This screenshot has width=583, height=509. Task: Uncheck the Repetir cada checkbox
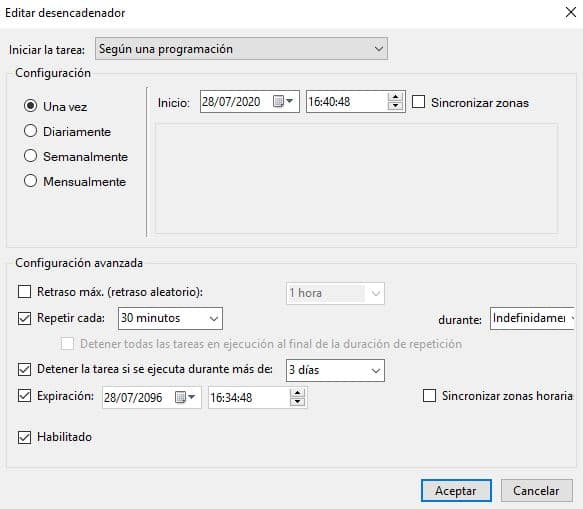coord(25,318)
